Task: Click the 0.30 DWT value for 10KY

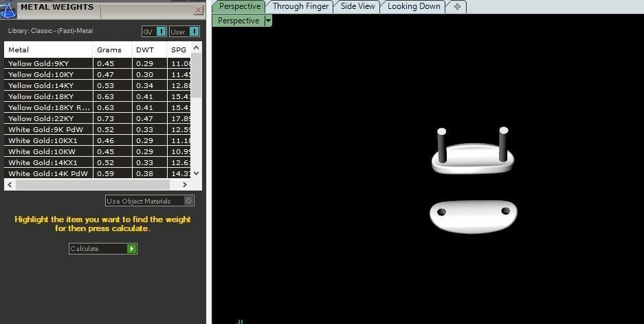Action: pos(144,74)
